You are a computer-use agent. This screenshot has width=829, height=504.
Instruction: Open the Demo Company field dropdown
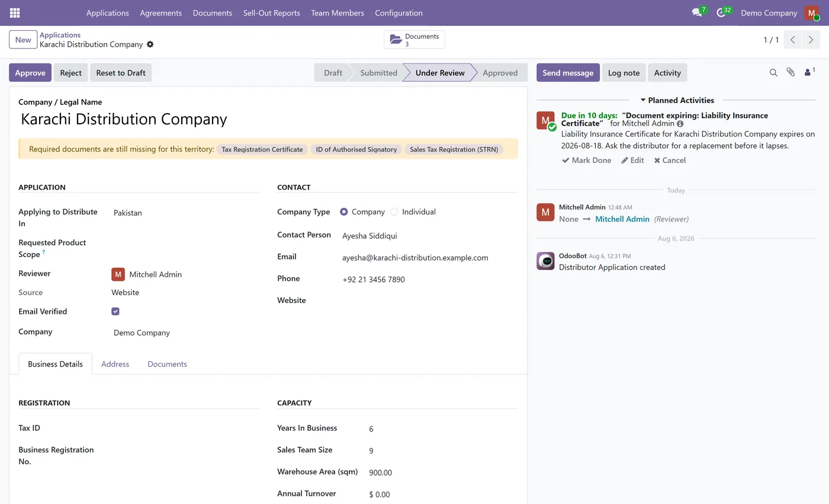[185, 333]
